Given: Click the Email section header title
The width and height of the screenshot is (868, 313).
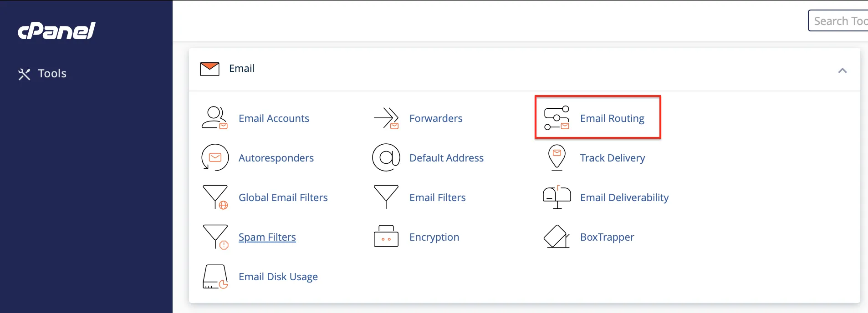Looking at the screenshot, I should coord(241,69).
